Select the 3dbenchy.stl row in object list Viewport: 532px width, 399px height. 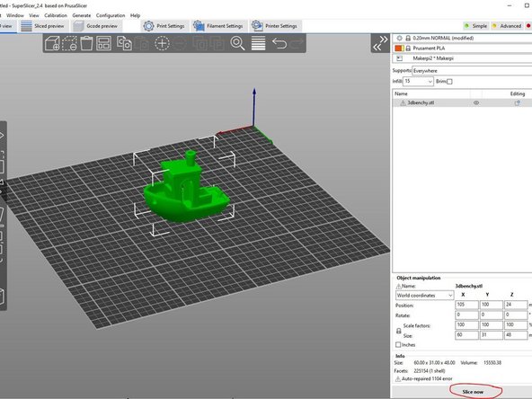[x=462, y=102]
